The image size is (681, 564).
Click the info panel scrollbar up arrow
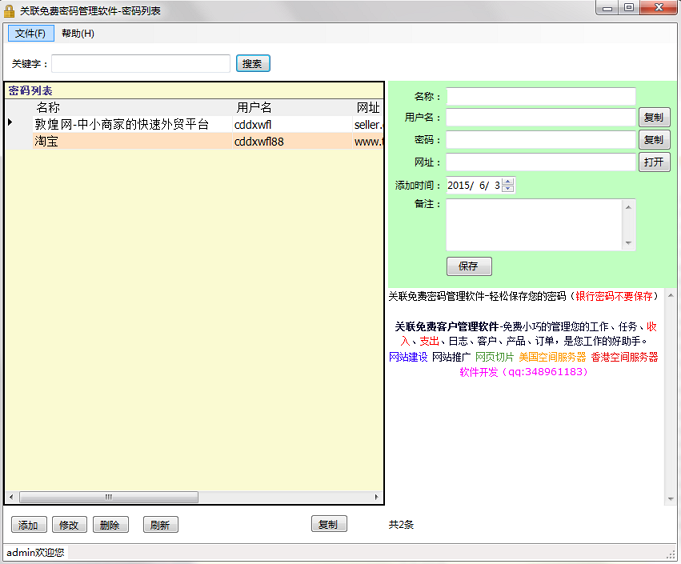[671, 296]
